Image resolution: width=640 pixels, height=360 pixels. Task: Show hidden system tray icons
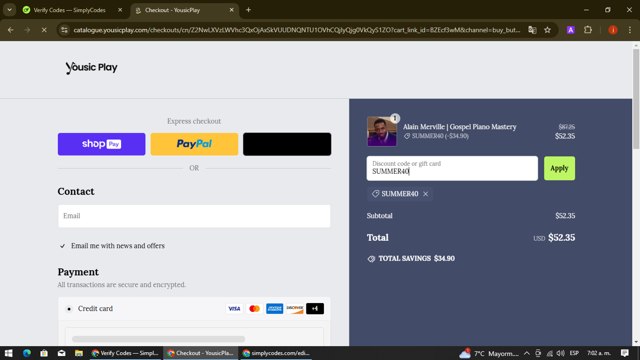tap(527, 353)
